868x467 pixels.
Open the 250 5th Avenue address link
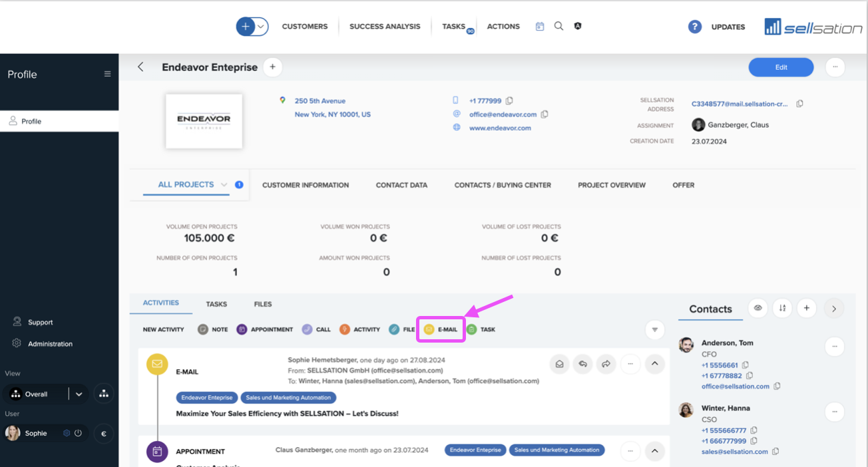pos(320,101)
